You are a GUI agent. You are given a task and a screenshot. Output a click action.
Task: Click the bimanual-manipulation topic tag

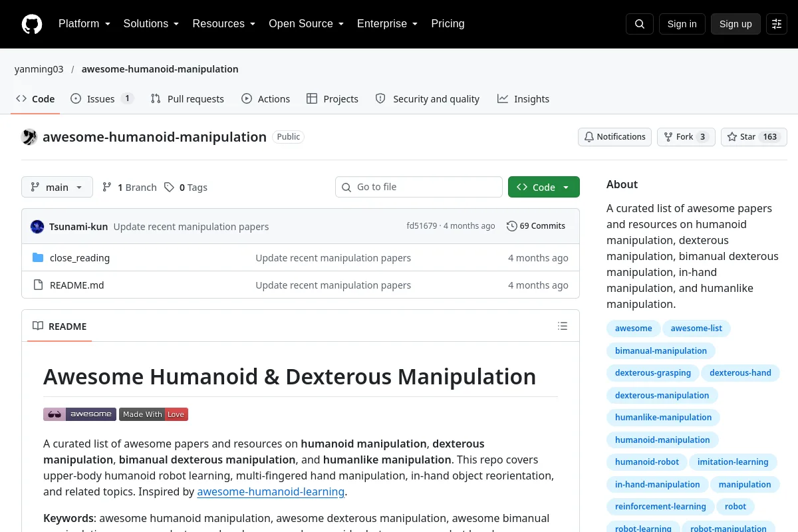661,351
